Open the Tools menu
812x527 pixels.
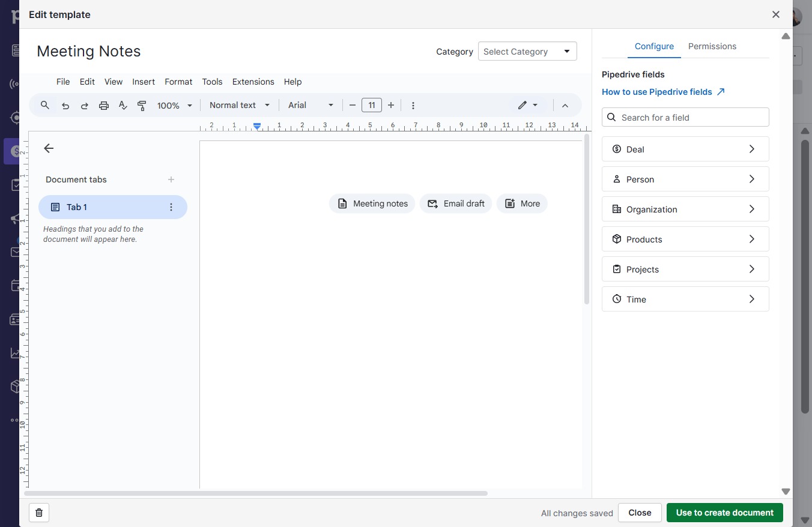point(212,82)
